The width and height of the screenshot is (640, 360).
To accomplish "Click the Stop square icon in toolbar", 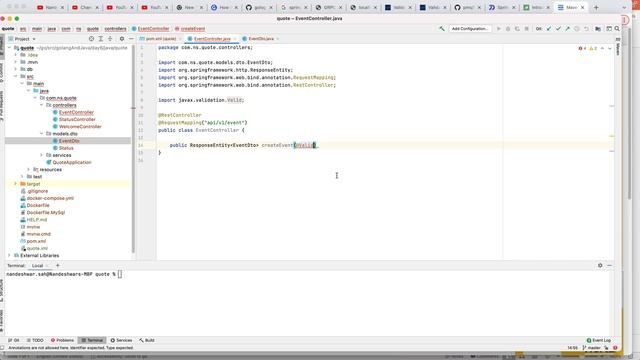I will tap(527, 29).
